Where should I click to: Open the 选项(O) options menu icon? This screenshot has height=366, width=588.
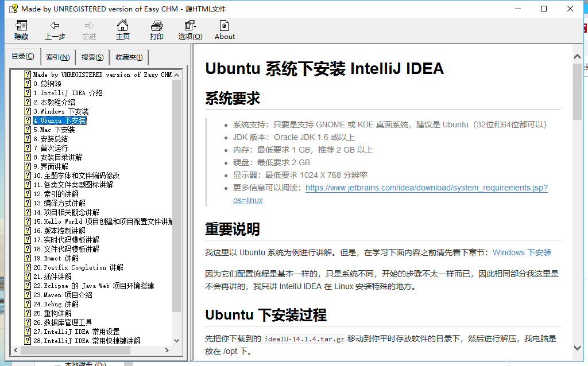(190, 25)
